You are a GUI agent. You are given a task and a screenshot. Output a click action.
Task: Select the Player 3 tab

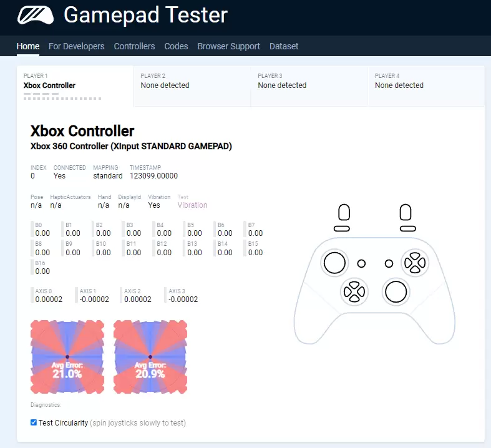(309, 86)
